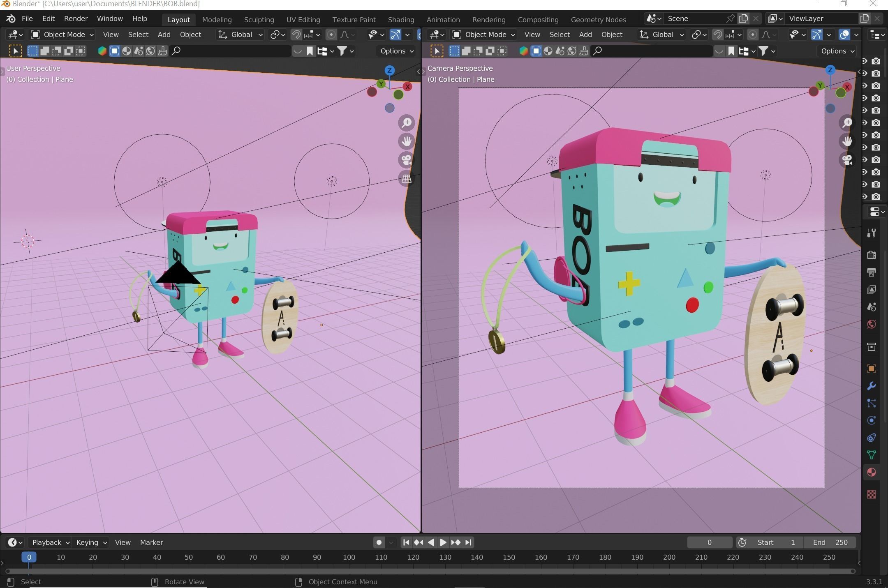The height and width of the screenshot is (588, 888).
Task: Open the Modifiers properties tab
Action: tap(872, 386)
